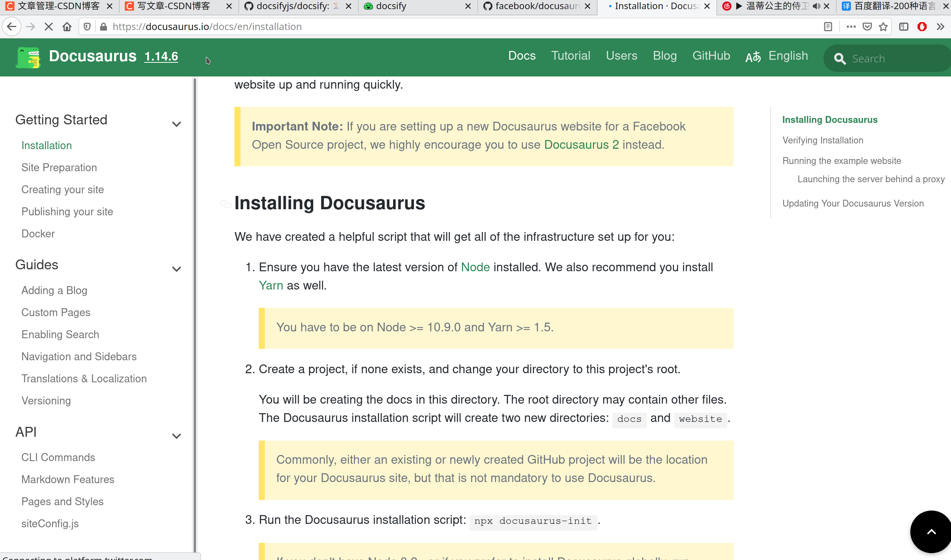Image resolution: width=951 pixels, height=560 pixels.
Task: Enable Reader View in the address bar
Action: 827,26
